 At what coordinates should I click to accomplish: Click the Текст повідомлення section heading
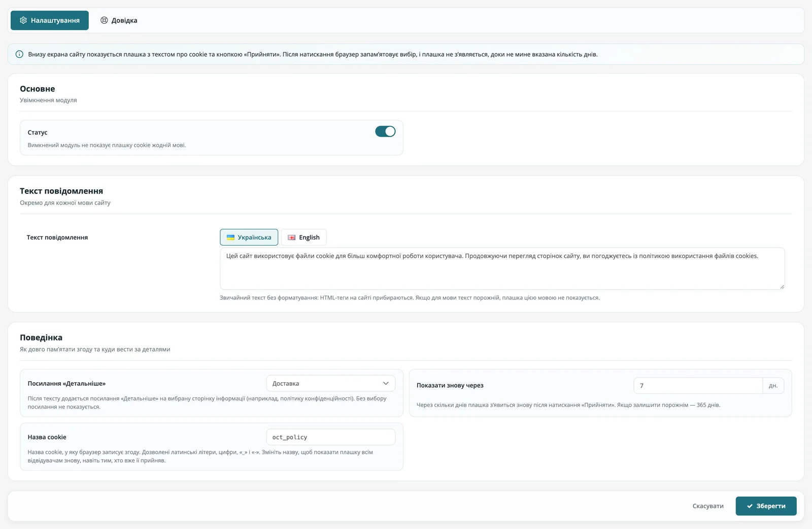tap(61, 191)
